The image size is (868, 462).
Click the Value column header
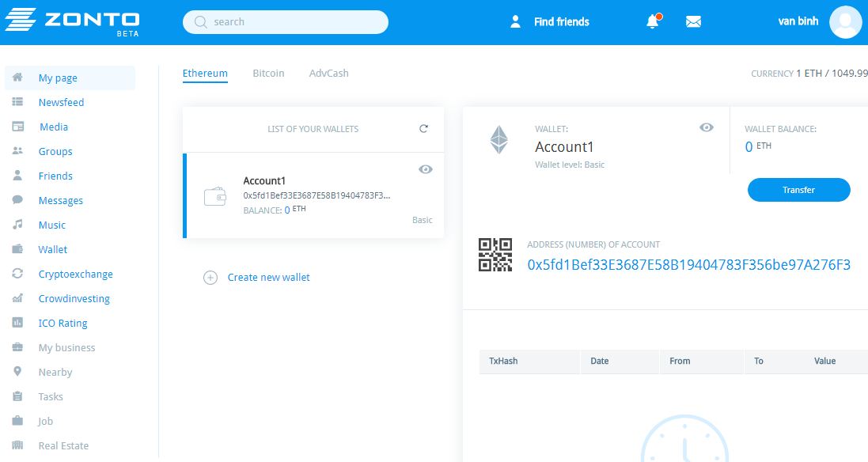tap(824, 361)
